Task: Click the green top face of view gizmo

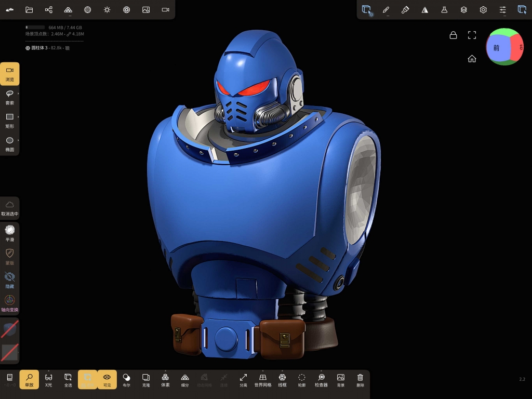Action: tap(505, 32)
